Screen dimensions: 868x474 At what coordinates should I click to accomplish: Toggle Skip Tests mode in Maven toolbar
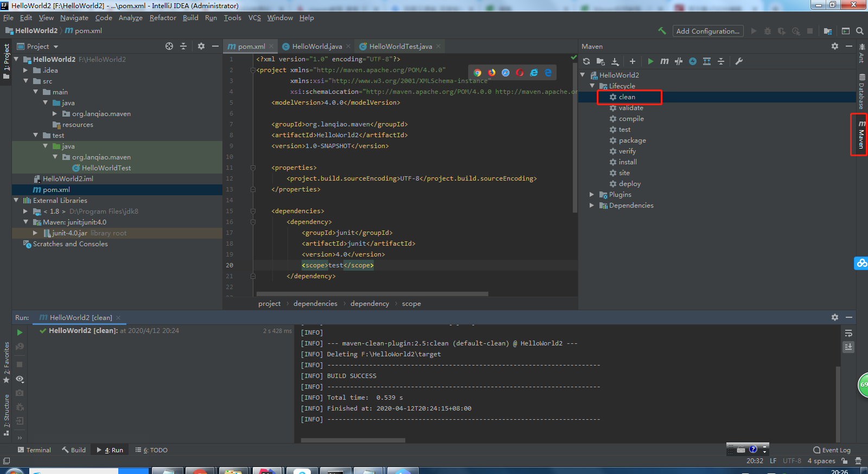679,61
